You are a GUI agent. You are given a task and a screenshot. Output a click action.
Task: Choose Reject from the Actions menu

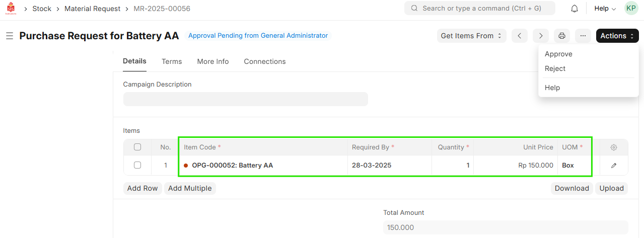(555, 68)
